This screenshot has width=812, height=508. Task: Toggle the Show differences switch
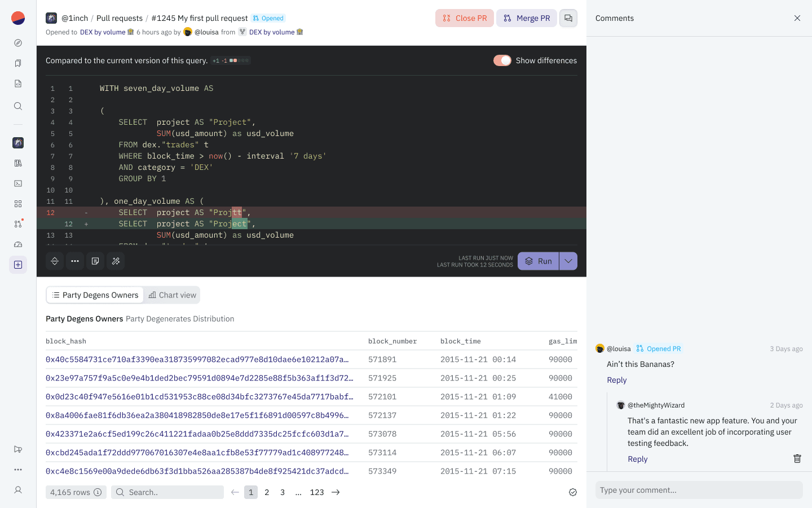point(502,60)
